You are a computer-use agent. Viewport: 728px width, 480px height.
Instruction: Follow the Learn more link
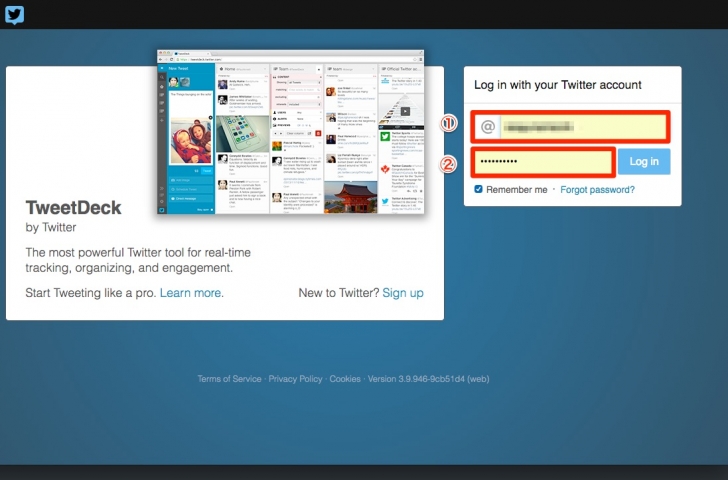point(191,293)
